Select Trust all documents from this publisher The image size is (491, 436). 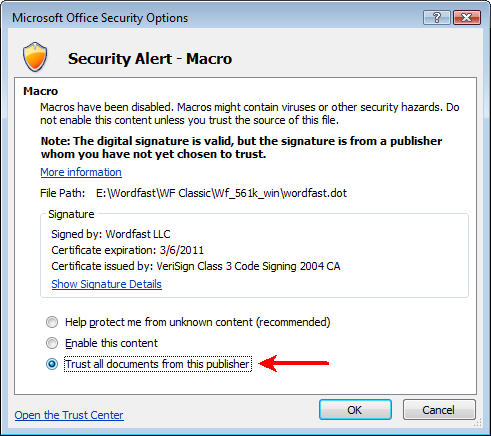(x=149, y=364)
